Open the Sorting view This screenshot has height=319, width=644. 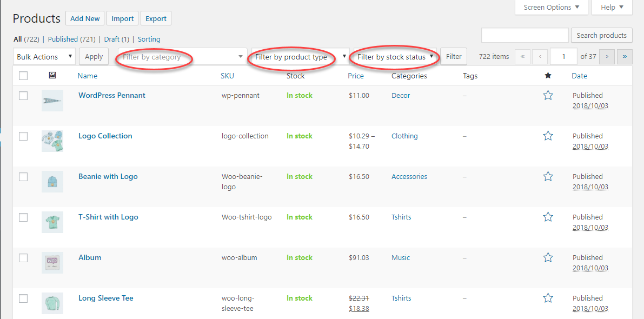[x=149, y=39]
